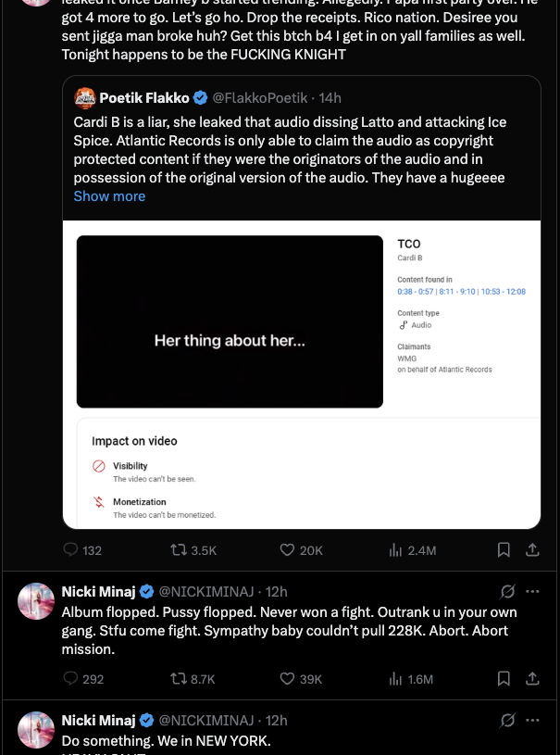Open more options on "Album flopped" post
The height and width of the screenshot is (755, 560).
pos(533,591)
